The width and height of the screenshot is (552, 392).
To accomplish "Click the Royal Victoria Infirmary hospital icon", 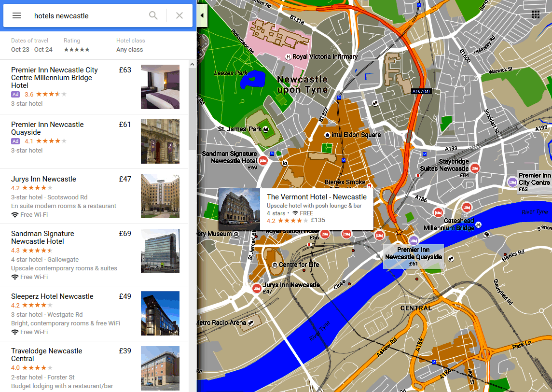I will (288, 56).
